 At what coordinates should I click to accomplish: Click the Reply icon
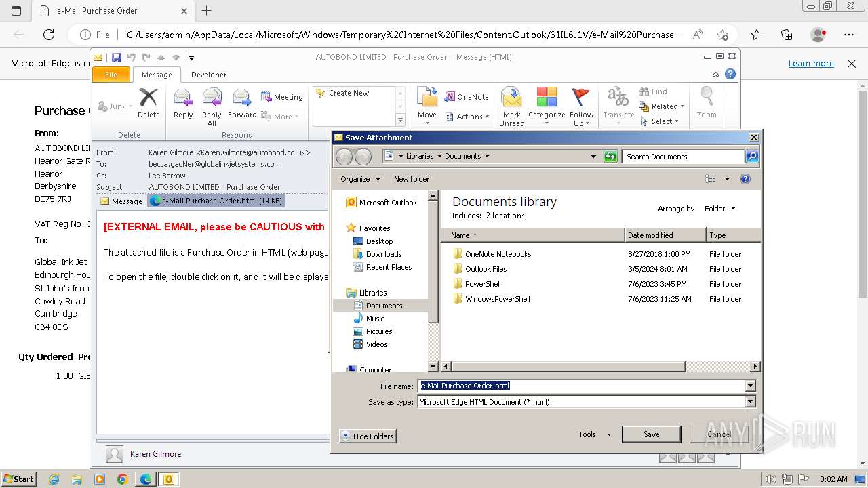tap(183, 98)
